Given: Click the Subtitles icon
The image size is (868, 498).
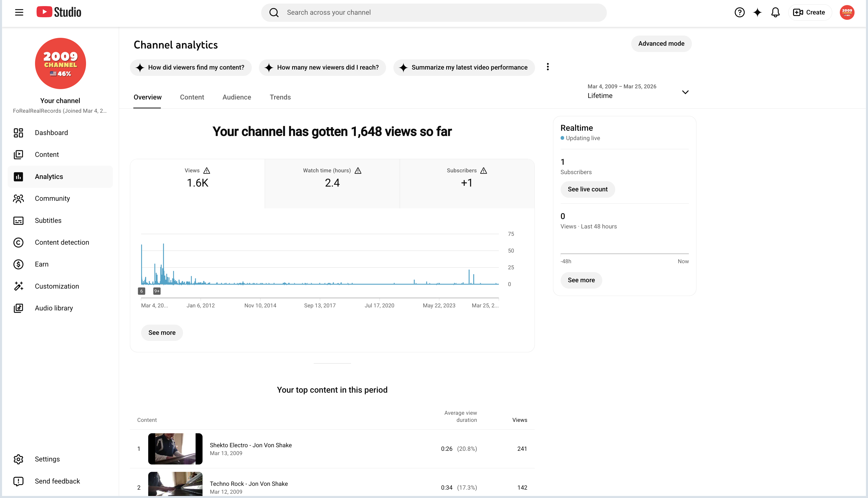Looking at the screenshot, I should point(19,221).
